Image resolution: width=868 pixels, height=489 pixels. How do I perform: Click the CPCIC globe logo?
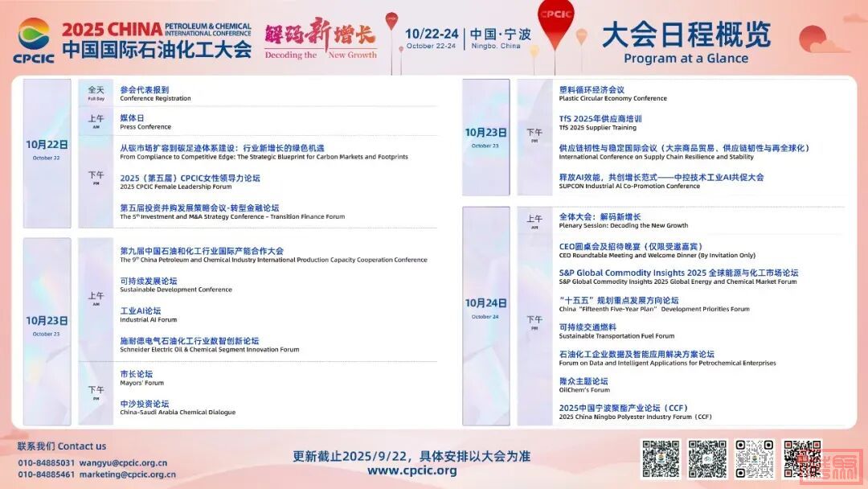pyautogui.click(x=34, y=35)
